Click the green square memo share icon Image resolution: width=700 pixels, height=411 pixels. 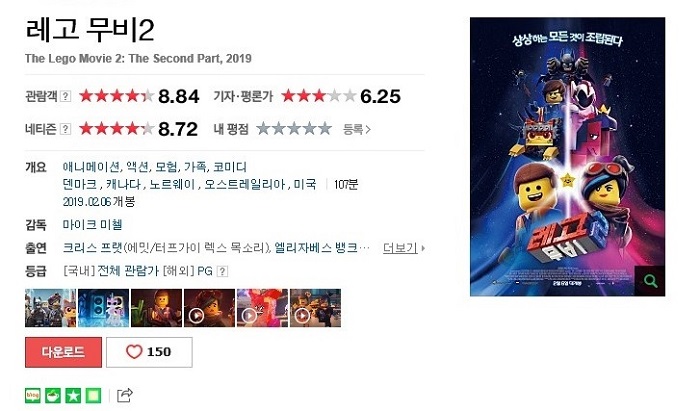[x=93, y=395]
